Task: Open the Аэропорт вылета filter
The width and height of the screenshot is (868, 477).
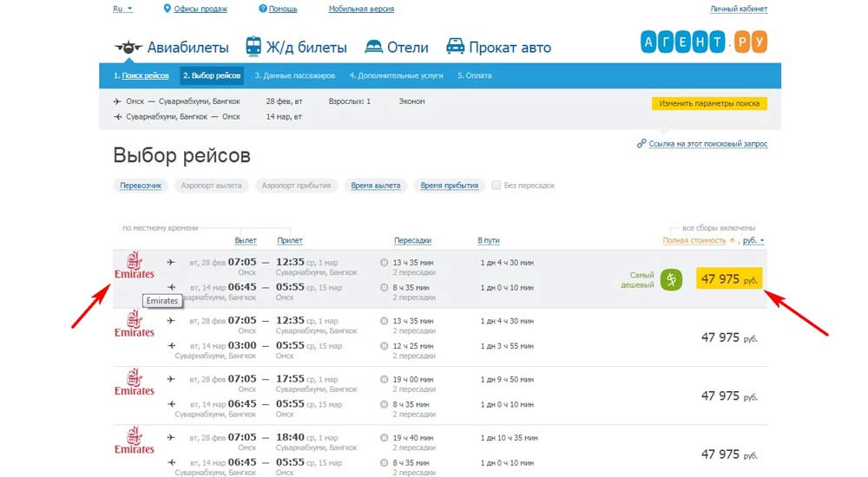Action: 212,186
